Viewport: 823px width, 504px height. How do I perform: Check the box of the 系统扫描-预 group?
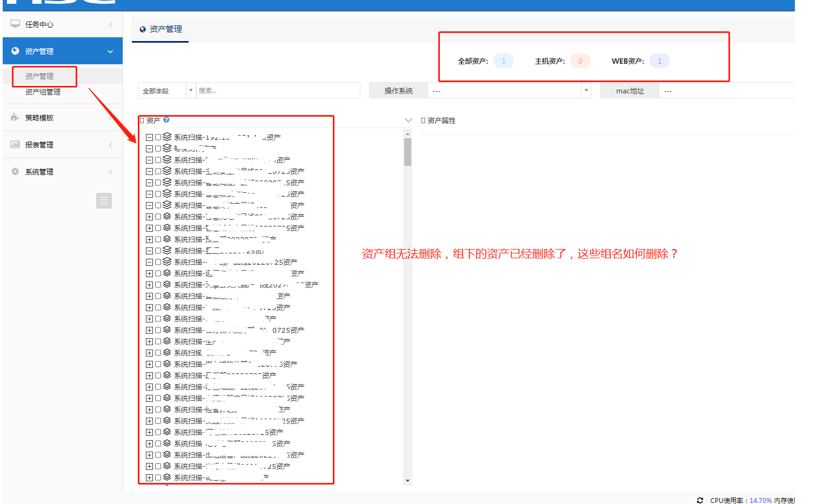(158, 239)
